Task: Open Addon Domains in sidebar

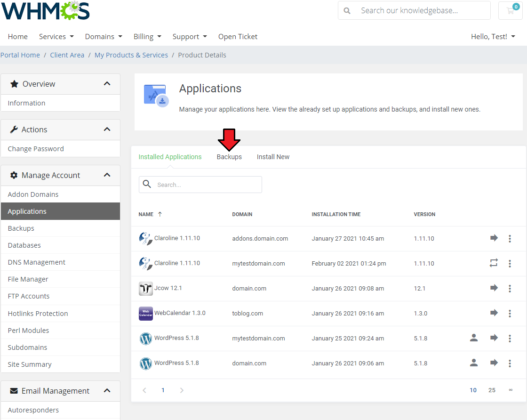Action: (x=61, y=194)
